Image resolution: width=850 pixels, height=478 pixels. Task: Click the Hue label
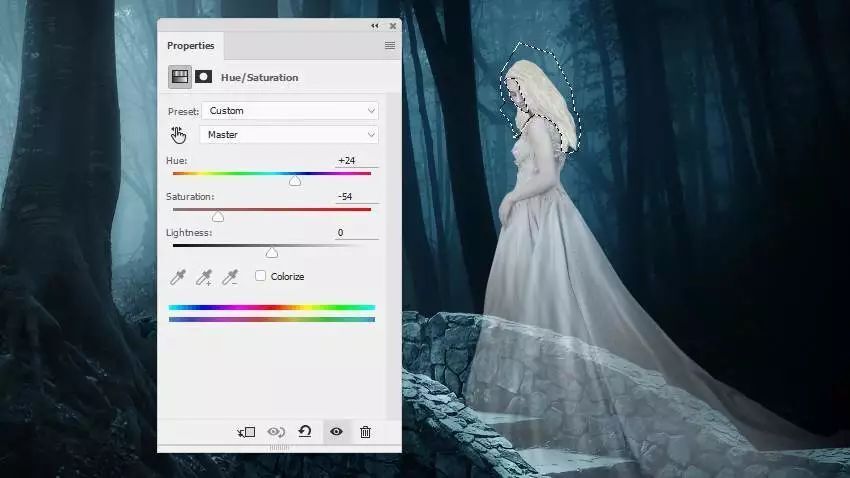pyautogui.click(x=177, y=160)
